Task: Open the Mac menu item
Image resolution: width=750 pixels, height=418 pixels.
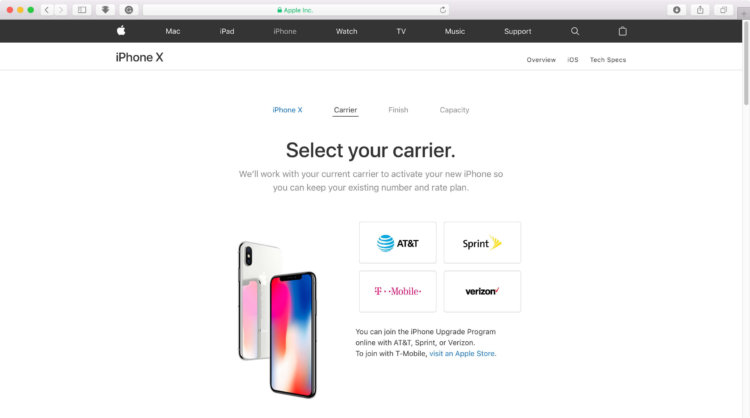Action: pos(173,31)
